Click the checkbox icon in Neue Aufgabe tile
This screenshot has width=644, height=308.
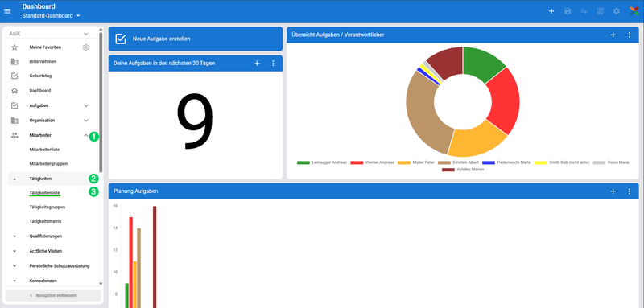[121, 39]
